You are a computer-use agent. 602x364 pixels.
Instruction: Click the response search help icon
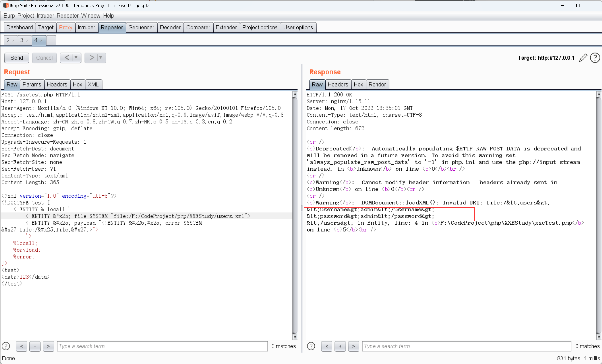click(311, 346)
